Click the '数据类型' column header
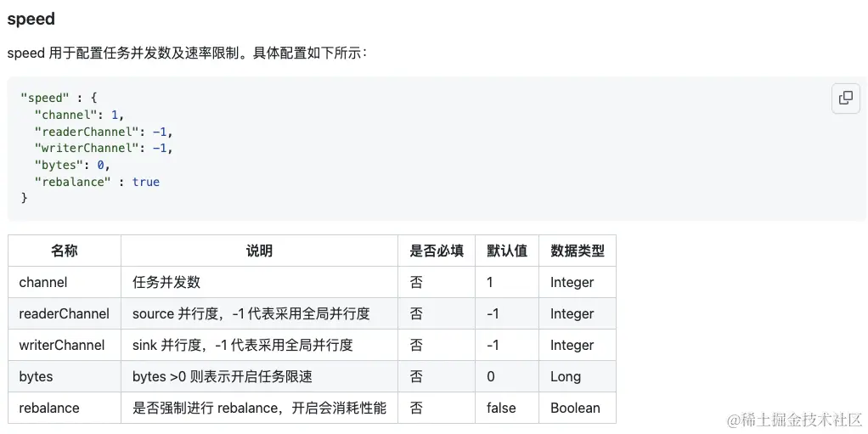 pyautogui.click(x=578, y=251)
